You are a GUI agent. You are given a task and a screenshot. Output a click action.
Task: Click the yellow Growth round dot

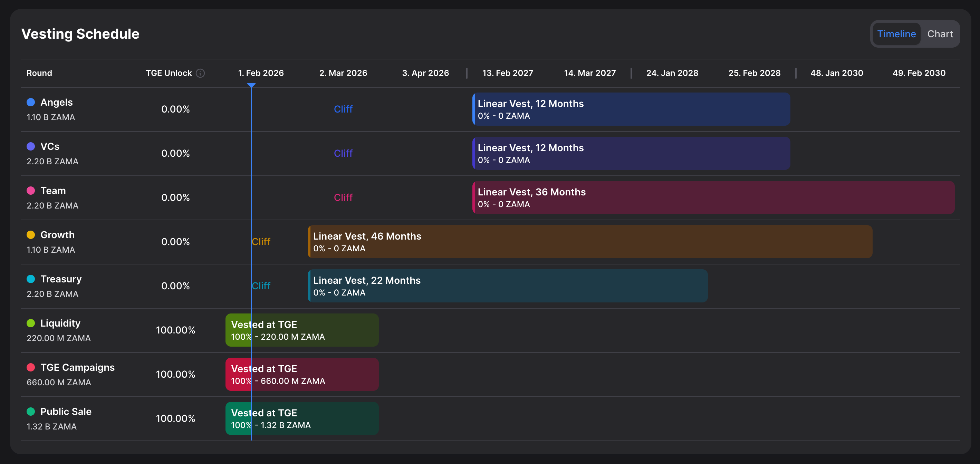click(x=31, y=235)
